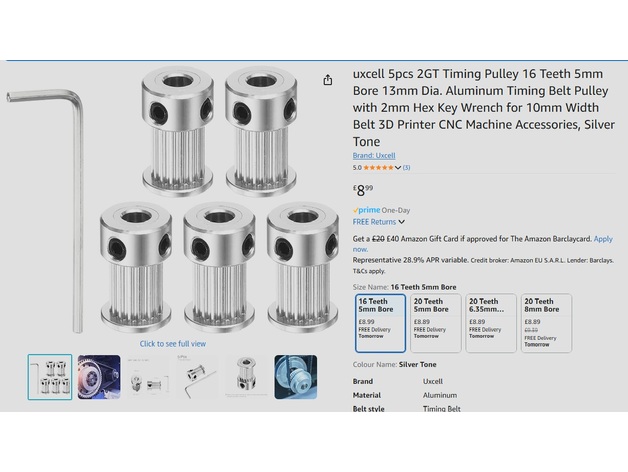The image size is (628, 472).
Task: Select thumbnail with belt on pulley
Action: coord(99,377)
